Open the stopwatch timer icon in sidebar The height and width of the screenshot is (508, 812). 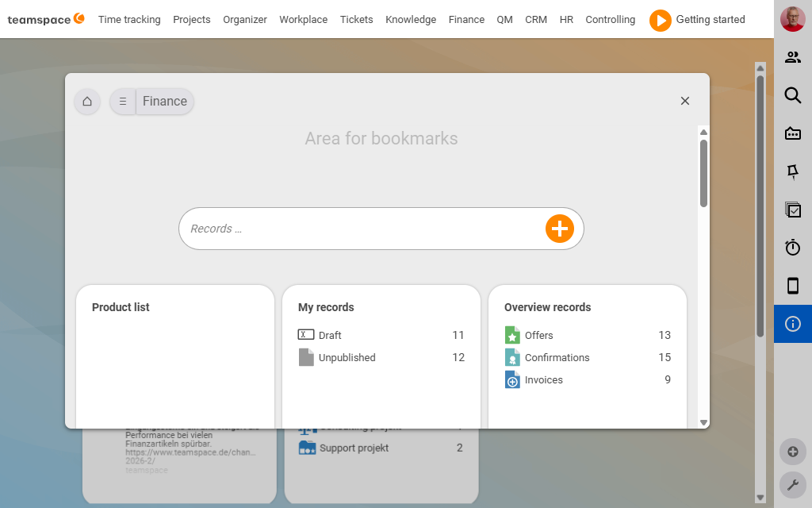pyautogui.click(x=793, y=248)
